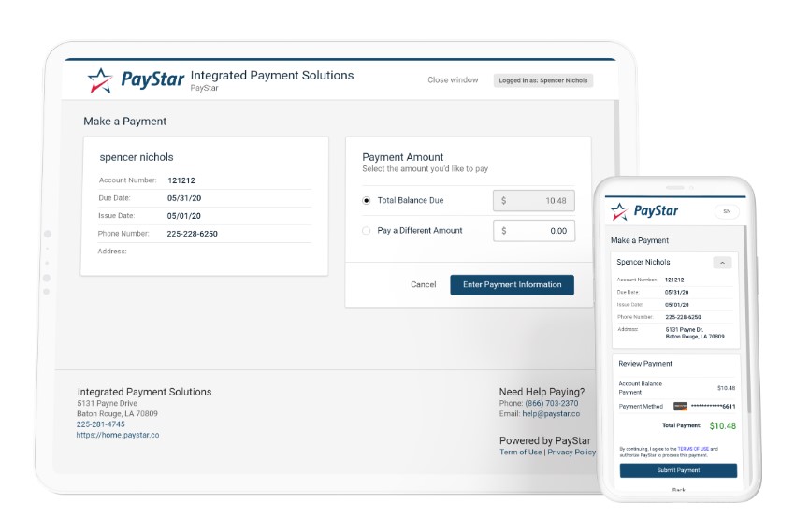Click the PayStar star logo on phone

tap(619, 211)
